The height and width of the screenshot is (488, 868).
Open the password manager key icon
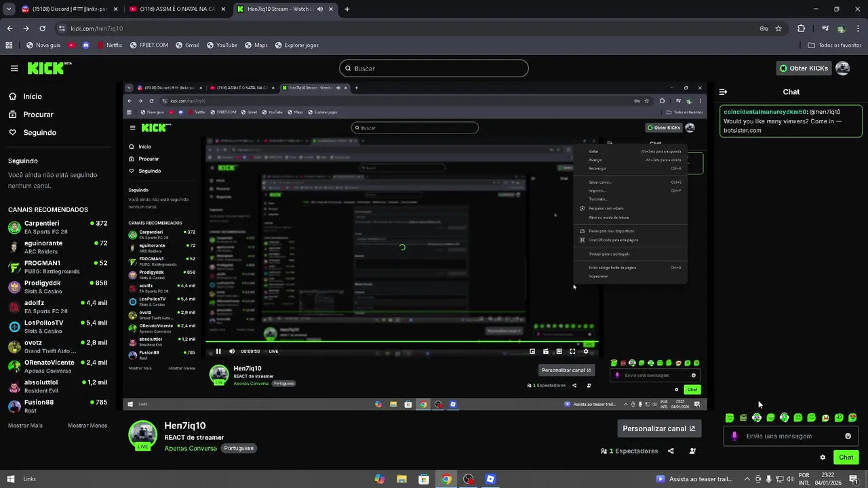pyautogui.click(x=764, y=28)
